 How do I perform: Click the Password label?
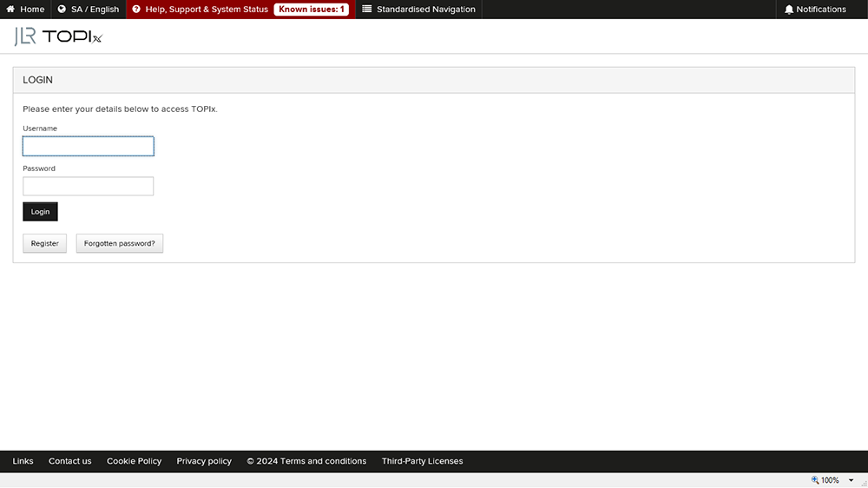coord(39,168)
